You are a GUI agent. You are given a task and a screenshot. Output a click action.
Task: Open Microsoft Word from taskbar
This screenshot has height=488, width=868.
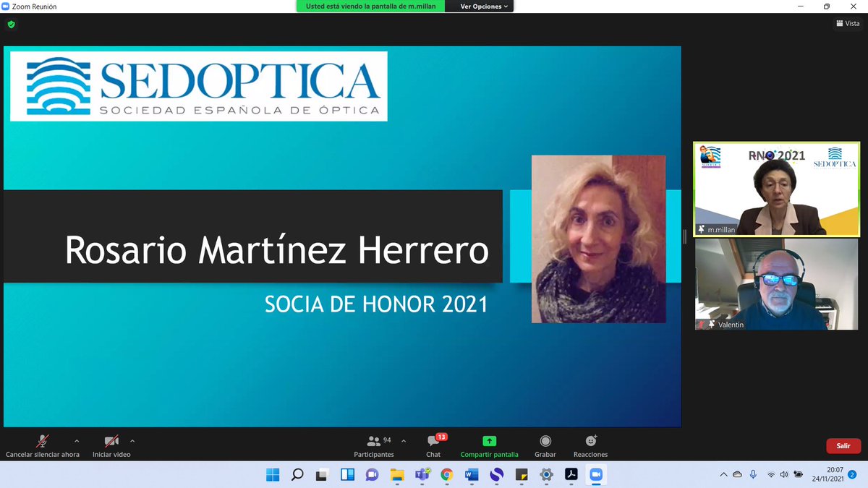[472, 474]
